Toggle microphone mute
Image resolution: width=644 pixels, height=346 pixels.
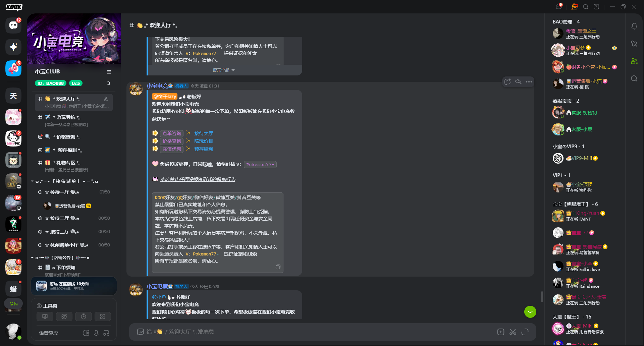(96, 333)
